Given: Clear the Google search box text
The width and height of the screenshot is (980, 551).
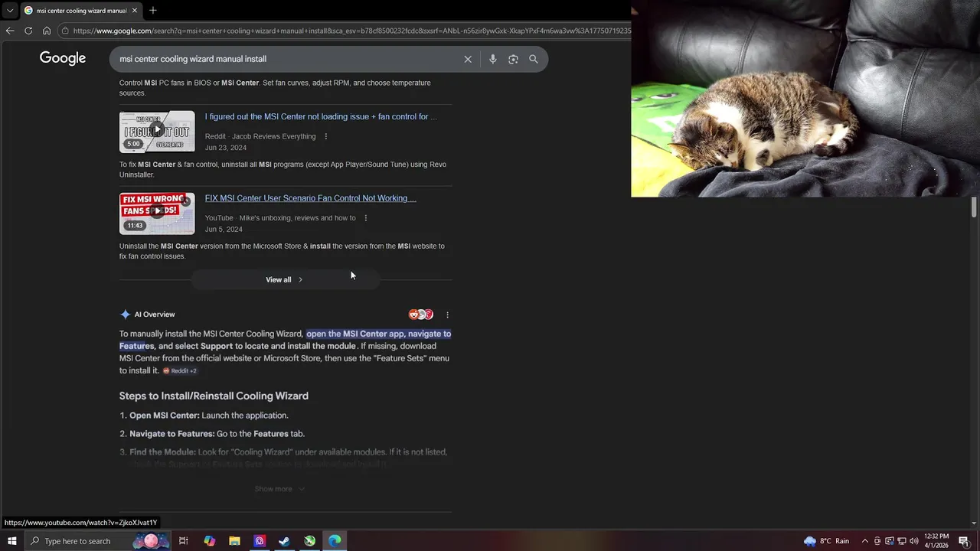Looking at the screenshot, I should 468,59.
